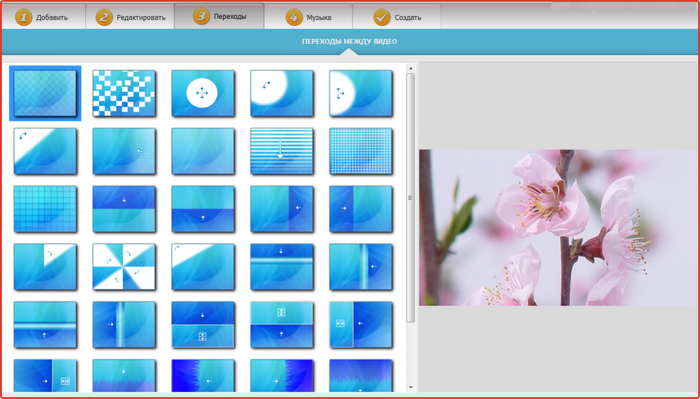Pick the push up transition with box icon at top
This screenshot has height=399, width=700.
(282, 325)
